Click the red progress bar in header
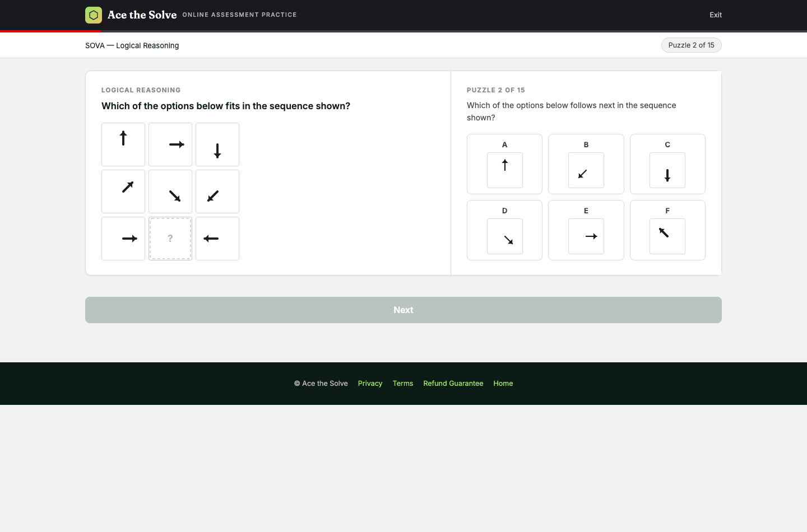The width and height of the screenshot is (807, 532). click(x=50, y=31)
